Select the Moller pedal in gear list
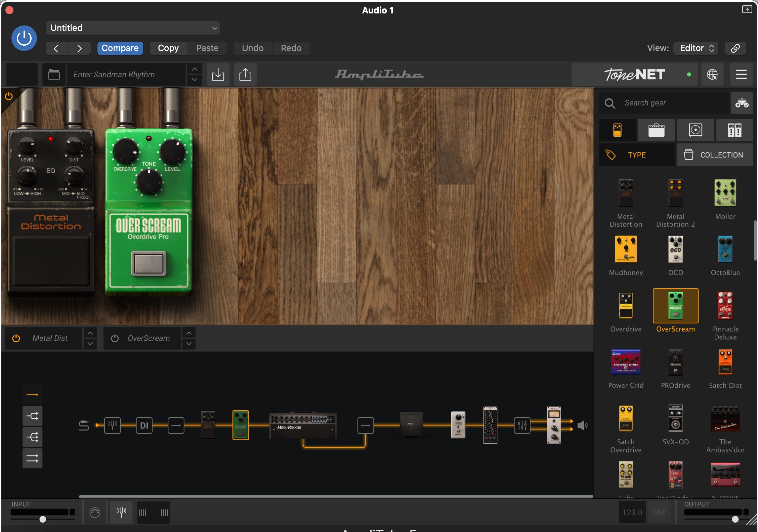 click(725, 193)
